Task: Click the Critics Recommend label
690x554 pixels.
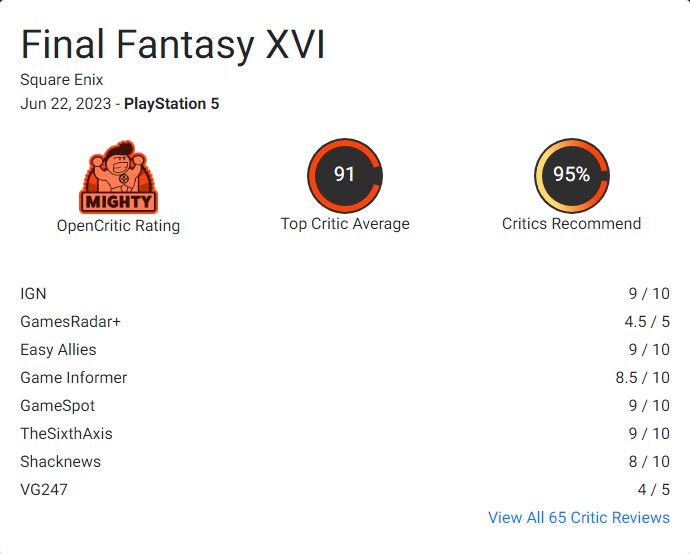Action: (x=571, y=224)
